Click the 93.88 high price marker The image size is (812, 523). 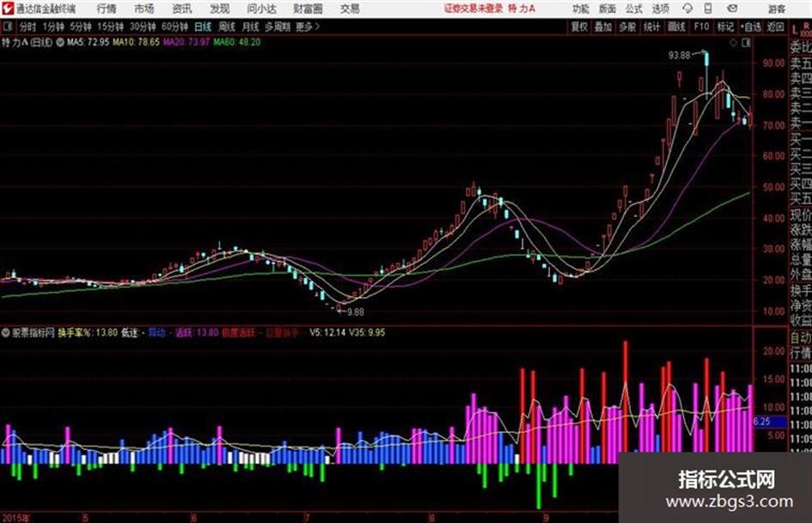[x=680, y=55]
